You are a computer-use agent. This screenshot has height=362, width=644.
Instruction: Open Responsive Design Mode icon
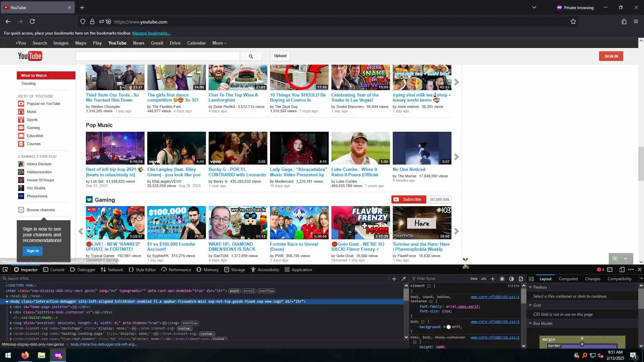pos(622,270)
